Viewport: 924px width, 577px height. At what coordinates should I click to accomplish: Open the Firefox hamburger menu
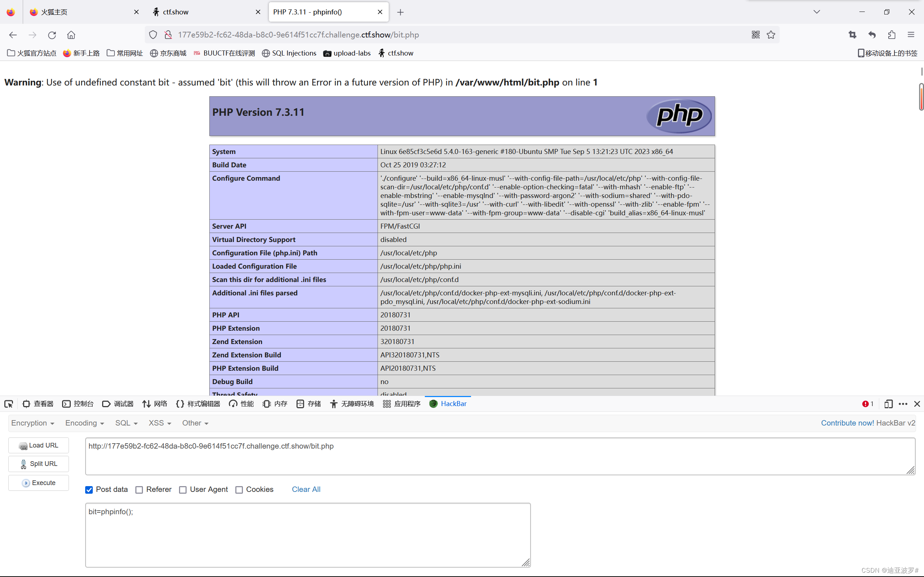point(912,35)
